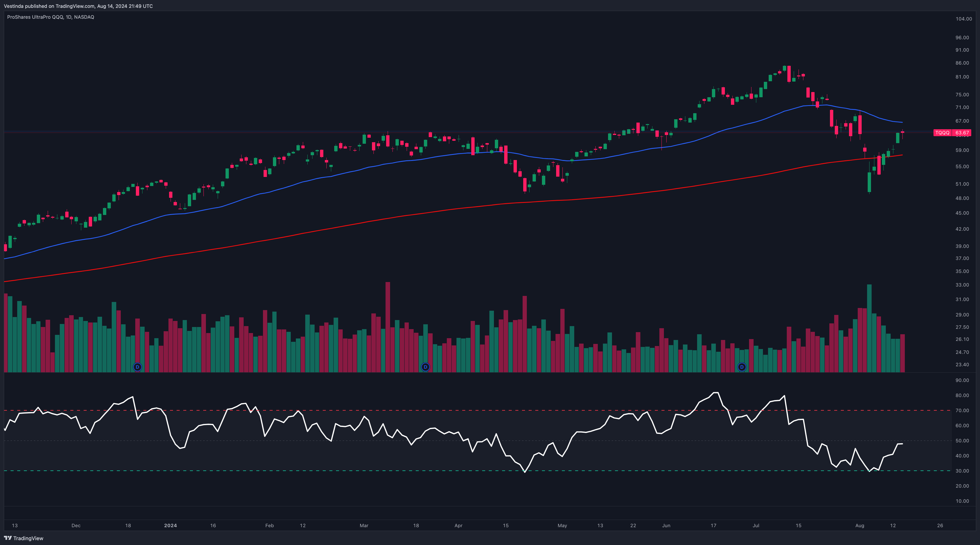Click the dividend marker near late June
The image size is (980, 545).
click(x=741, y=367)
